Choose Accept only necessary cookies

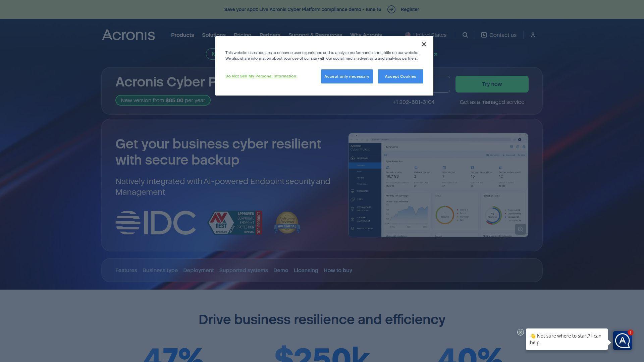pyautogui.click(x=347, y=76)
